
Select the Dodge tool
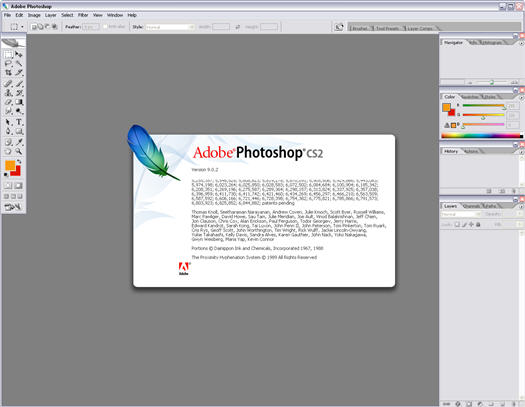pos(19,111)
